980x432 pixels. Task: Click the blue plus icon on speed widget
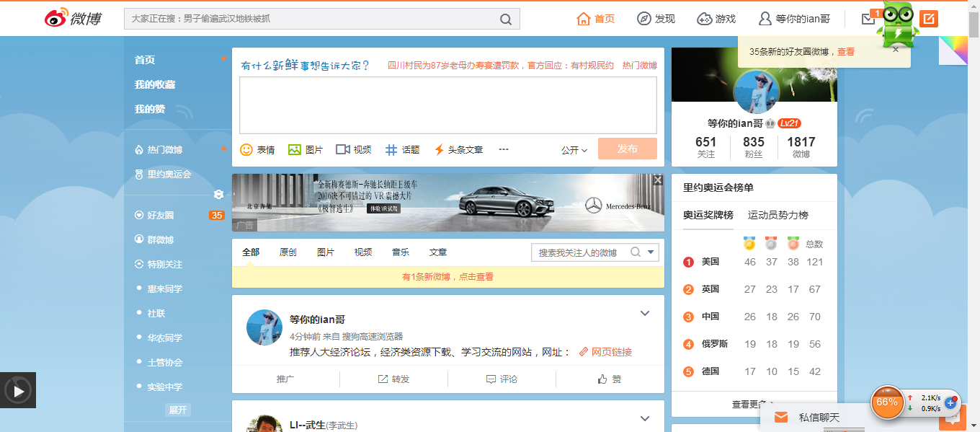[951, 402]
